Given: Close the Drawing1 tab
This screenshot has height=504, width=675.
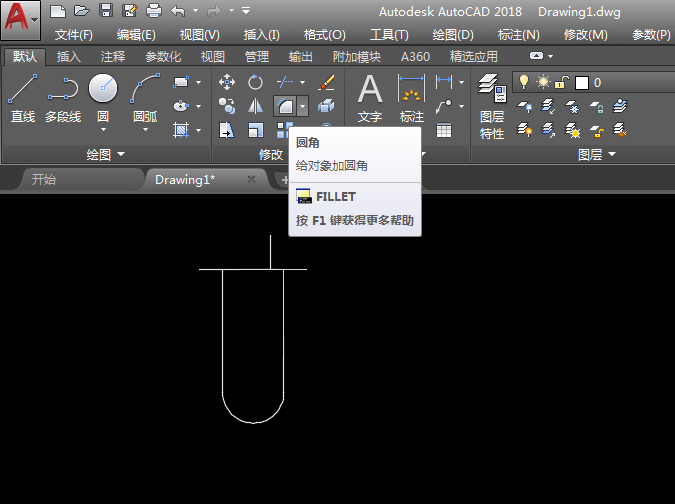Looking at the screenshot, I should click(x=251, y=179).
